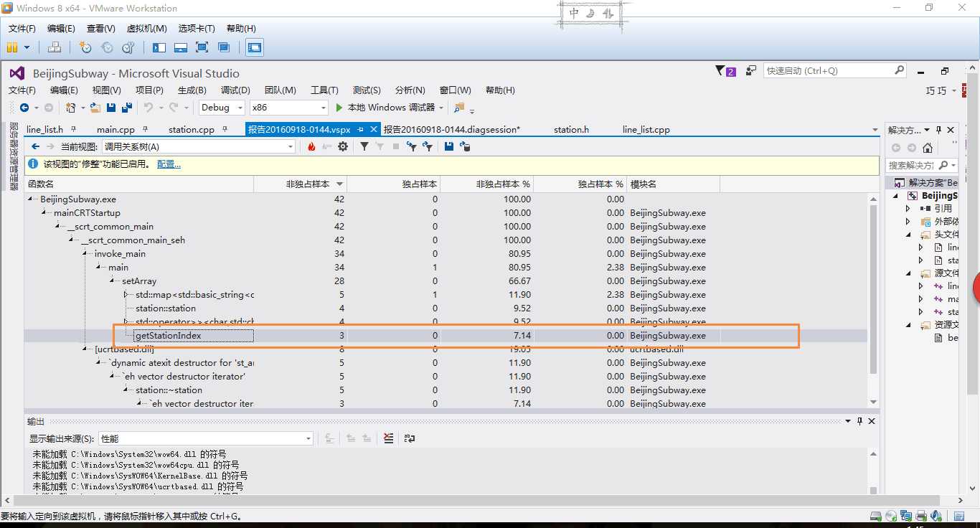Viewport: 980px width, 528px height.
Task: Click the new project icon in toolbar
Action: (70, 108)
